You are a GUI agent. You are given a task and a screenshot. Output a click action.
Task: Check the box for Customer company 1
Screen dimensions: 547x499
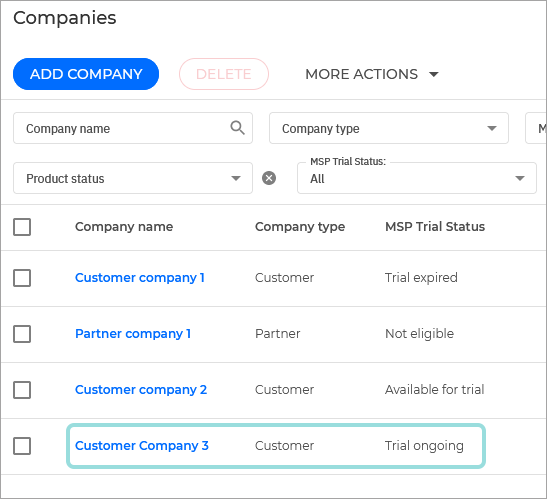(22, 278)
